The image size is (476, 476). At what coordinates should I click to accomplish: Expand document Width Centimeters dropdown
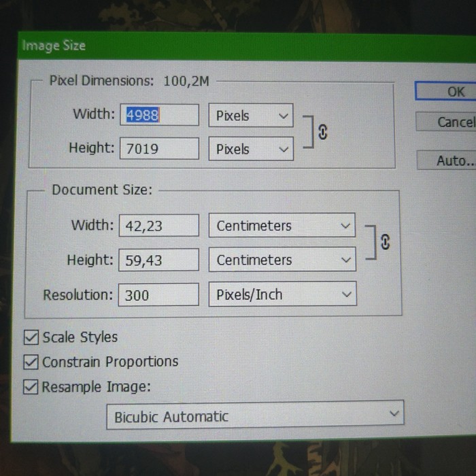pyautogui.click(x=282, y=226)
